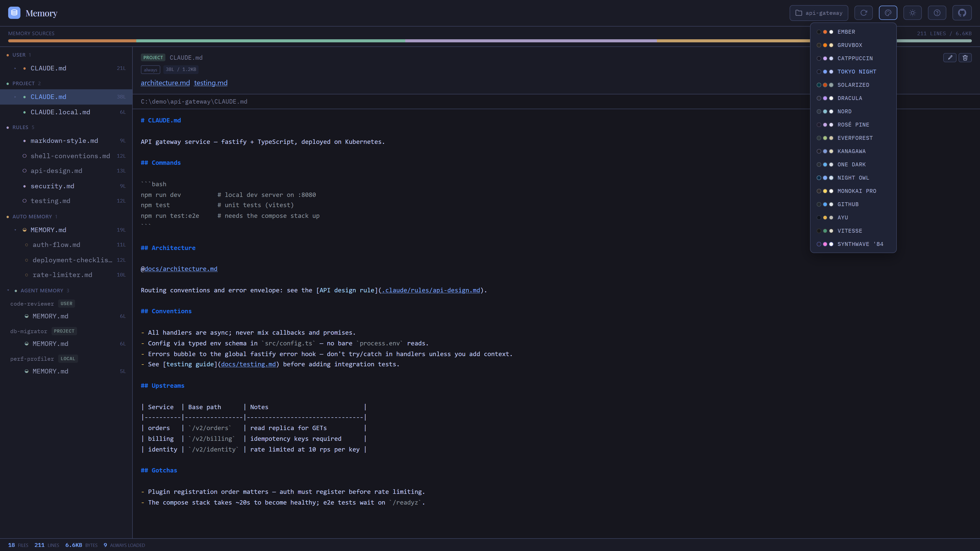Screen dimensions: 980x551
Task: Apply the Everforest theme
Action: coord(853,138)
